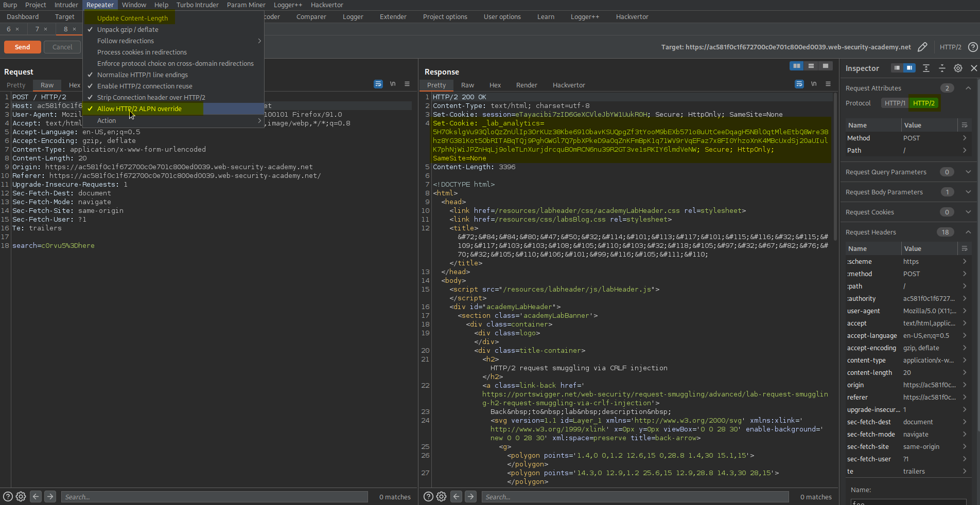Toggle non-printable \n icon in Request editor

[393, 84]
